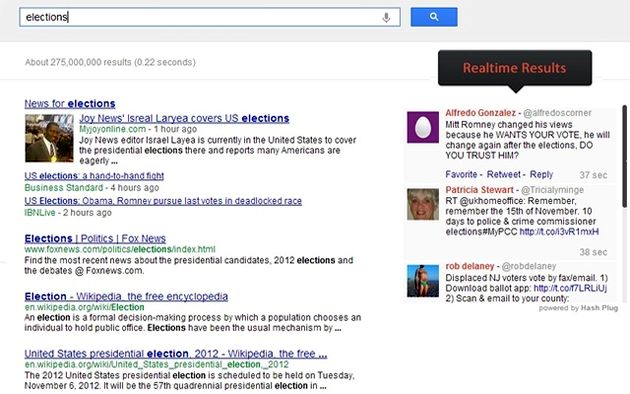Reply to Alfredo Gonzalez's tweet

(x=541, y=175)
